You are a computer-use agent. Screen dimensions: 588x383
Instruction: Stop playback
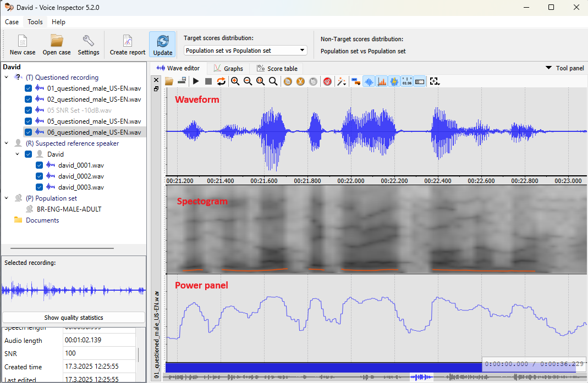208,81
